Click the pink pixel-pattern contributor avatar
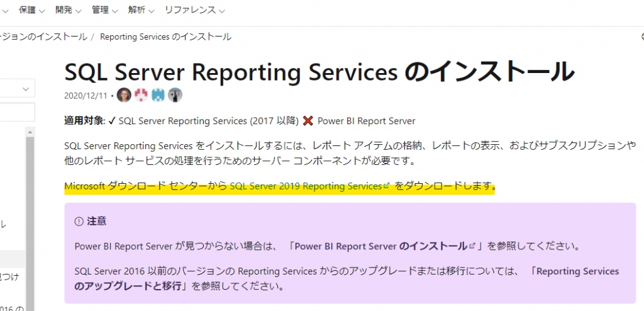644x311 pixels. pos(141,95)
